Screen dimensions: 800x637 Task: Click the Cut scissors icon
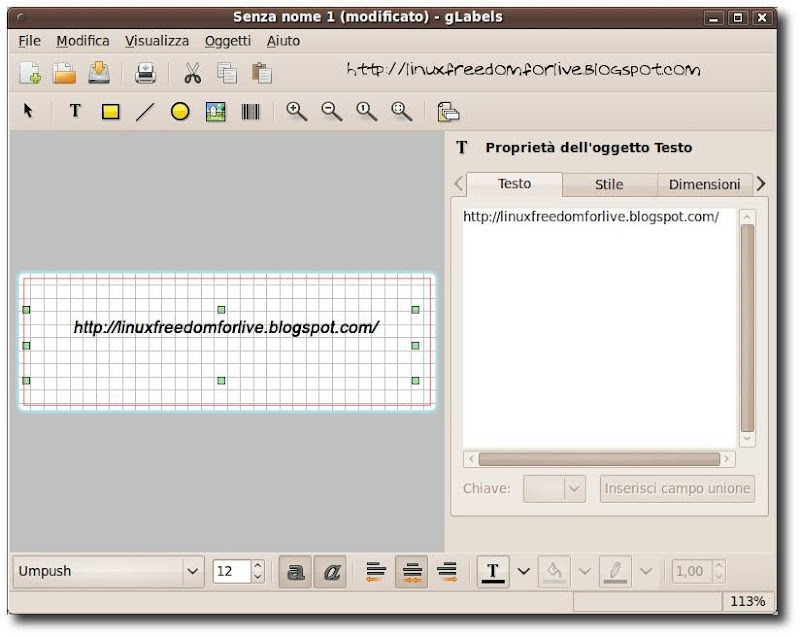click(x=192, y=72)
